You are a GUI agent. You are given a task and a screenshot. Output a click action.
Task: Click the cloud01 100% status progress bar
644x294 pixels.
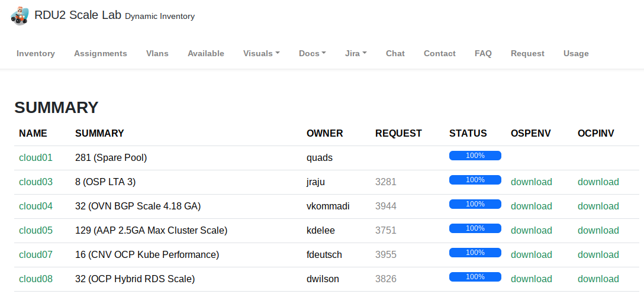[475, 156]
